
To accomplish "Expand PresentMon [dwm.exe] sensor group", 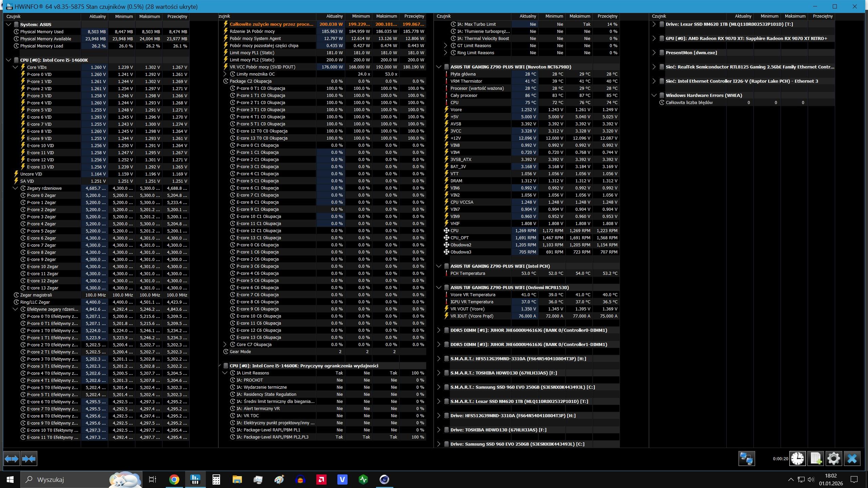I will [x=654, y=53].
